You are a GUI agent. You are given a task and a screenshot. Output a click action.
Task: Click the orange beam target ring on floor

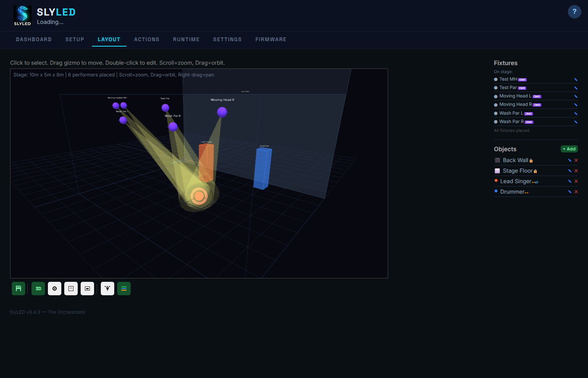199,196
